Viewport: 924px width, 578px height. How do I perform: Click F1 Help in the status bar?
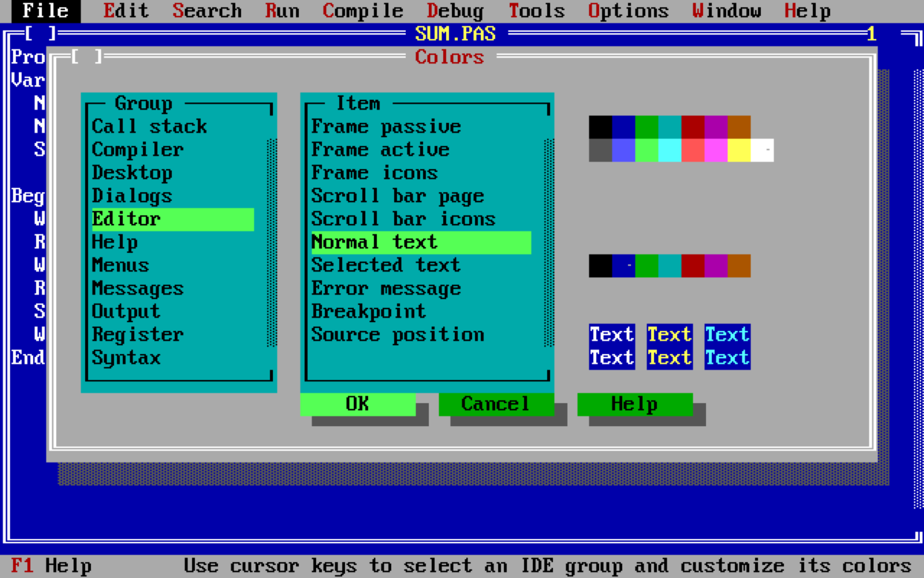[x=51, y=566]
